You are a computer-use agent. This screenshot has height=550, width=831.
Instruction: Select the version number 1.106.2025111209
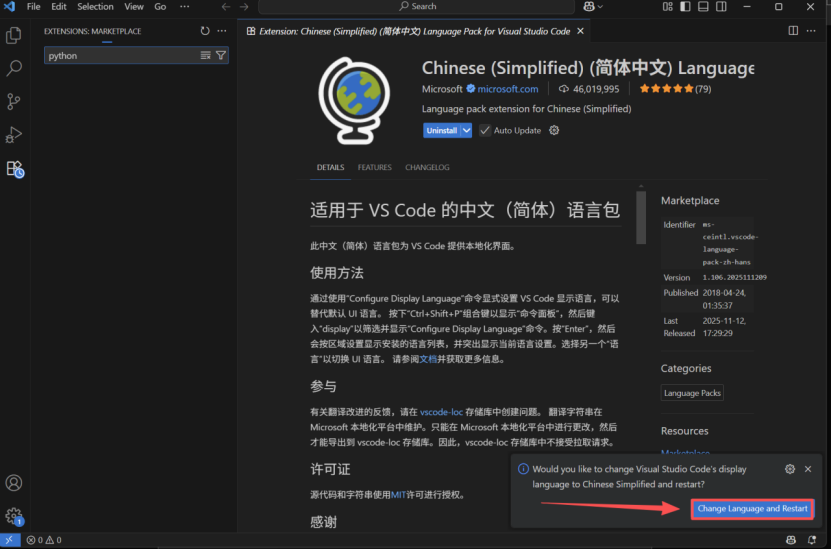735,277
